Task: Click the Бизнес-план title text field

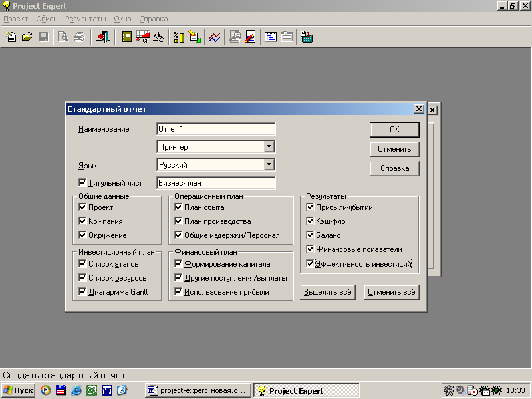Action: pos(216,183)
